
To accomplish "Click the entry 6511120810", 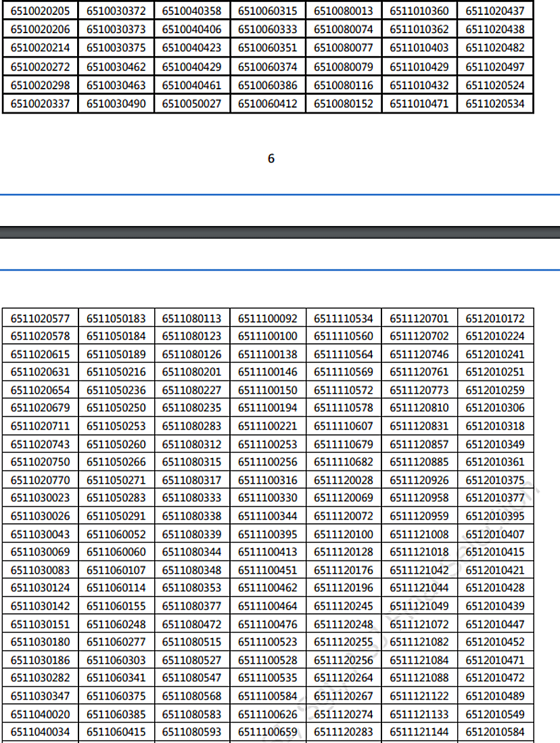I will click(419, 407).
